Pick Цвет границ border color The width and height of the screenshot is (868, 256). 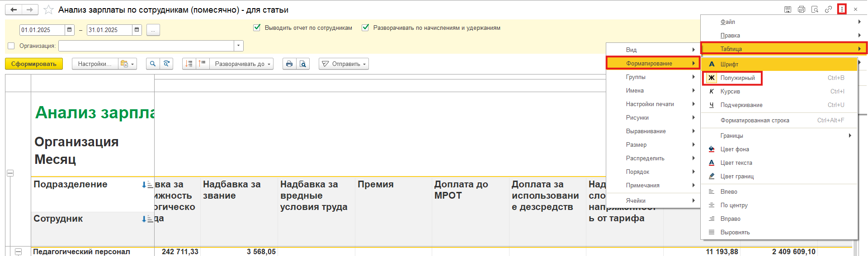point(779,176)
